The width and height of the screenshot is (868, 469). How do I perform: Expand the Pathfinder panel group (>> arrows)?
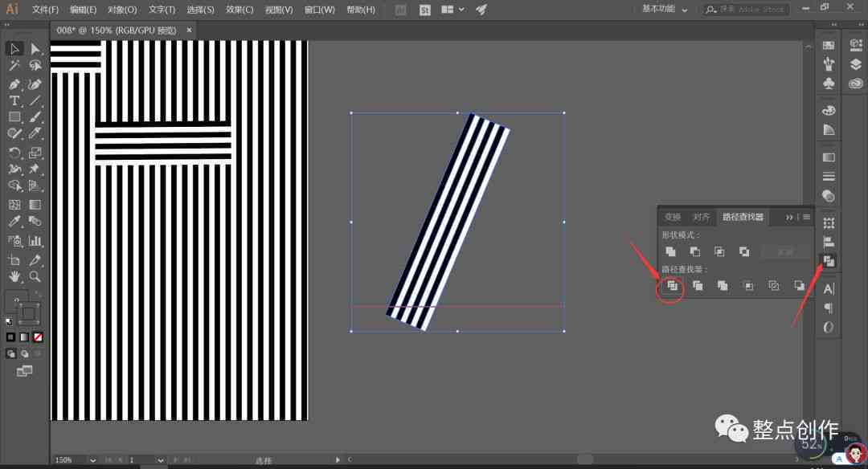pyautogui.click(x=789, y=218)
